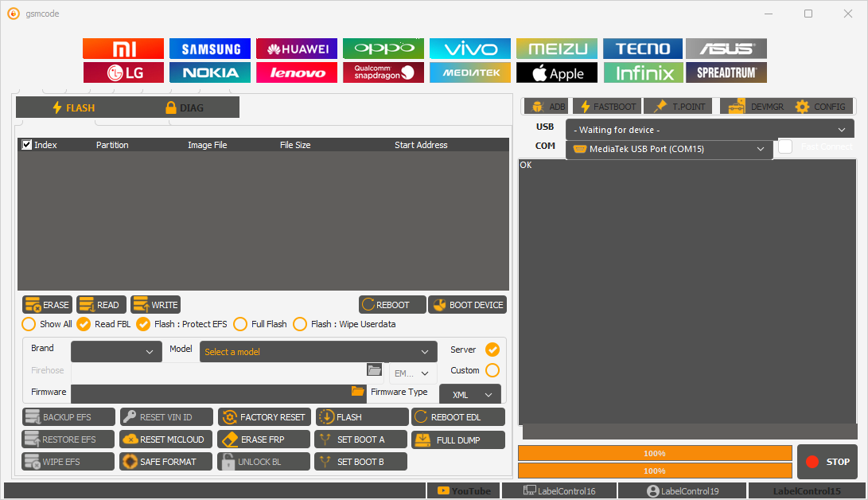Choose the Oppo brand tile
The width and height of the screenshot is (868, 500).
(383, 49)
